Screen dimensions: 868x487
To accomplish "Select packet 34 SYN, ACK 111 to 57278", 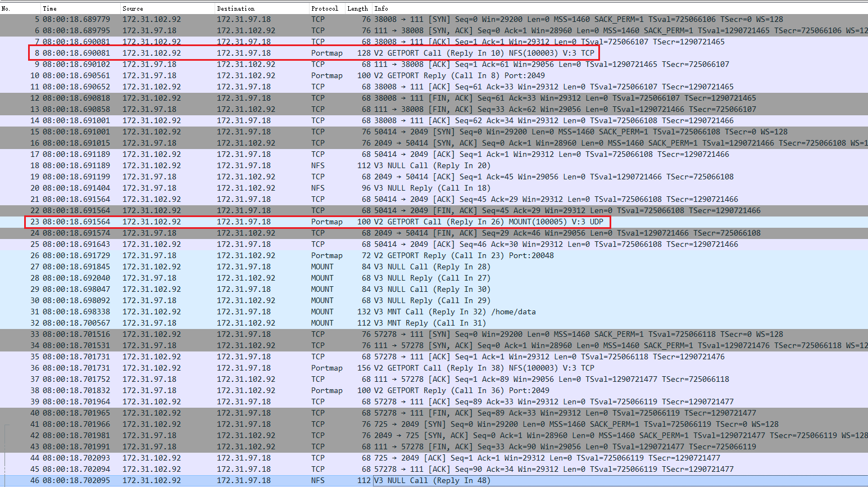I will point(434,345).
